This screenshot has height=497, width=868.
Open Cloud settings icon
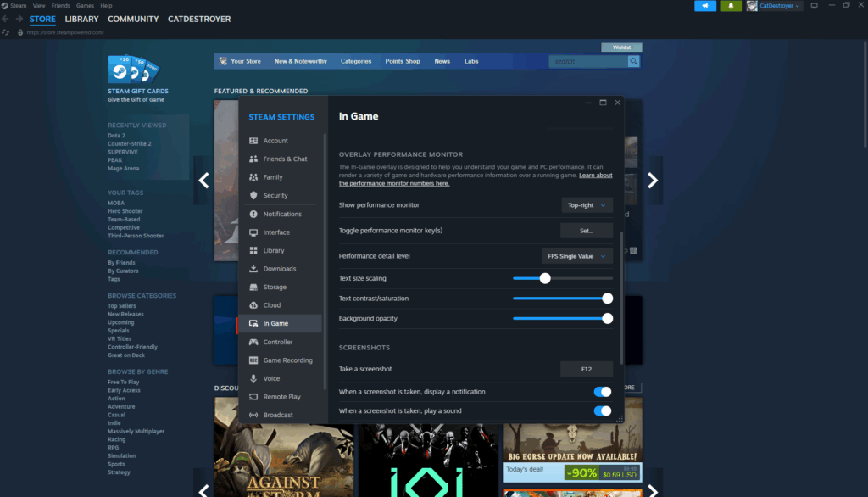[253, 305]
